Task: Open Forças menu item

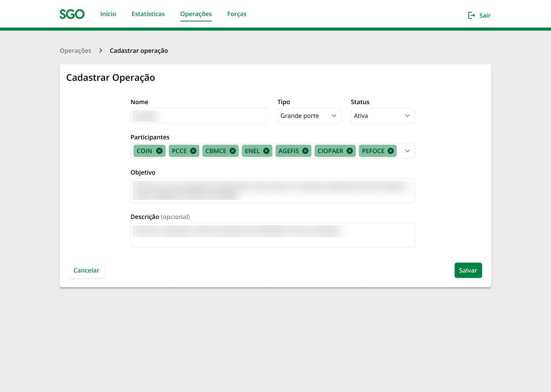Action: (237, 14)
